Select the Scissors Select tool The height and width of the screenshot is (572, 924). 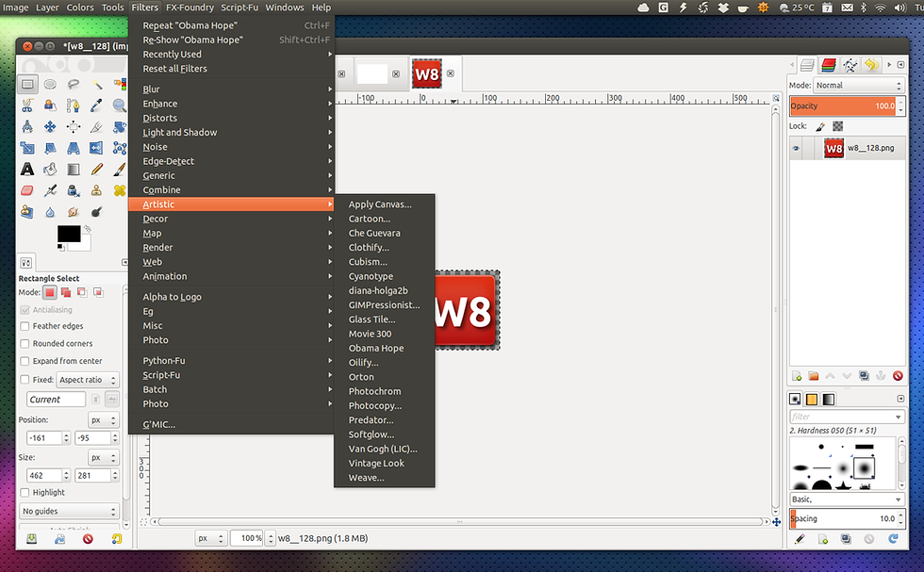pos(27,106)
